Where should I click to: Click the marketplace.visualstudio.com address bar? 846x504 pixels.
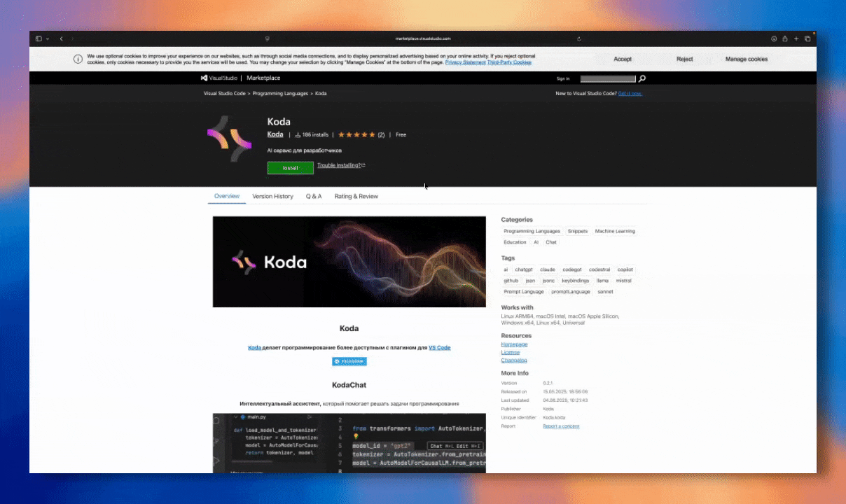tap(423, 38)
